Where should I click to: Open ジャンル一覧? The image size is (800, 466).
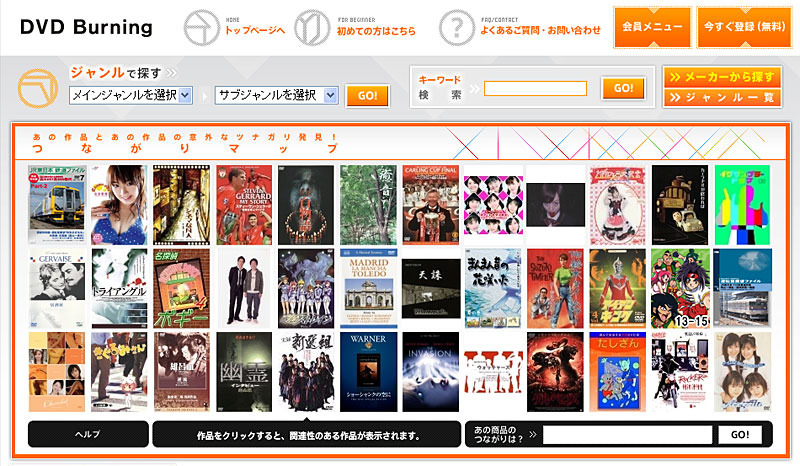(x=722, y=97)
